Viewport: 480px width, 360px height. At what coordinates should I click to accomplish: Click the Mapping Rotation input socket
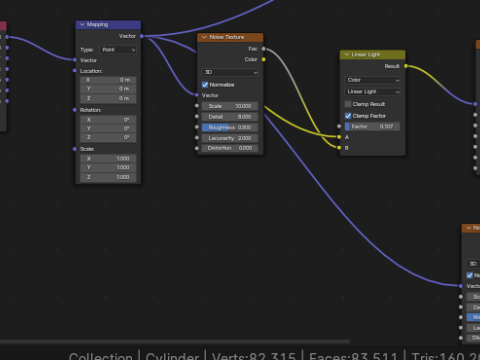(75, 110)
